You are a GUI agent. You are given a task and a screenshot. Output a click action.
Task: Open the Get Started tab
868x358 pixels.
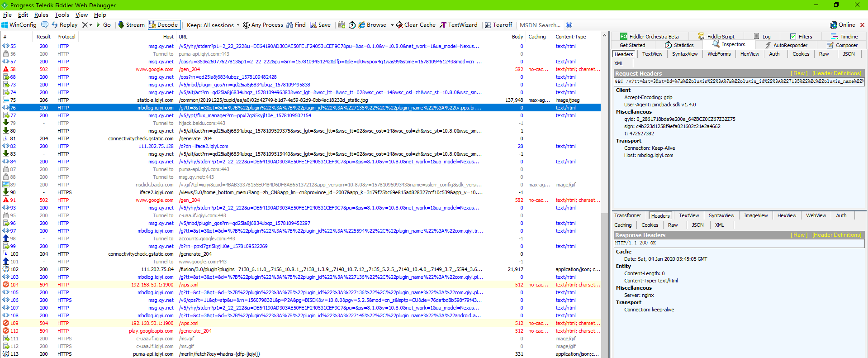632,45
